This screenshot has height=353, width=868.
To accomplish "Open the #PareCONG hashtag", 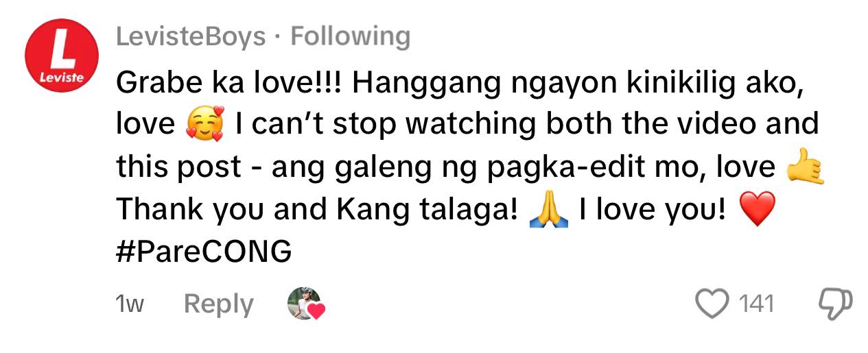I will coord(204,252).
